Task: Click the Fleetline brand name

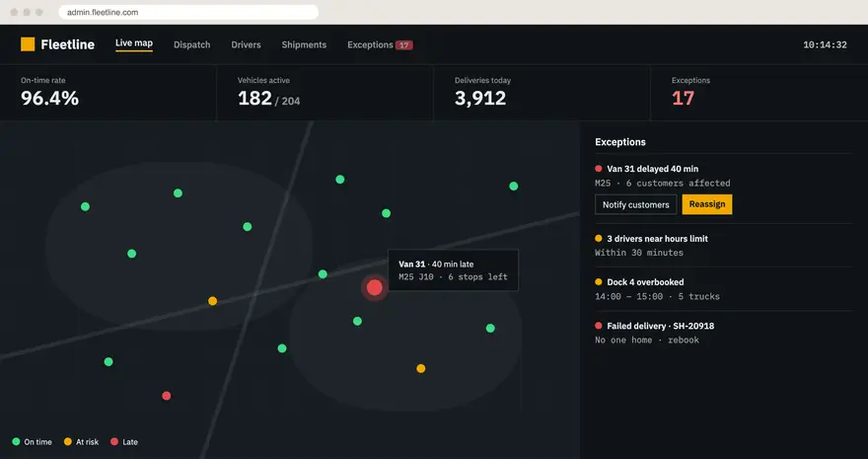Action: [67, 44]
